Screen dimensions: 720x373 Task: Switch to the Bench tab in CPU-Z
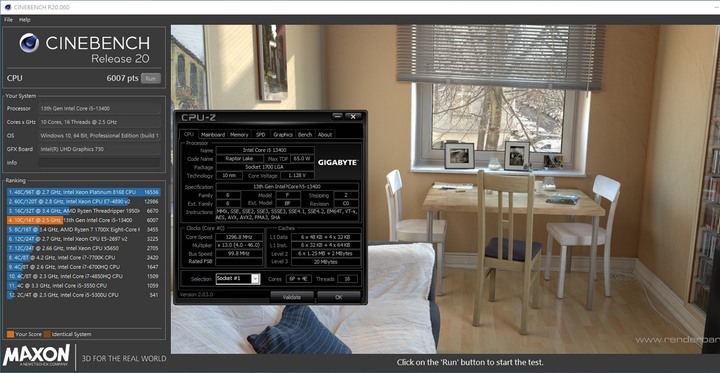pyautogui.click(x=305, y=135)
